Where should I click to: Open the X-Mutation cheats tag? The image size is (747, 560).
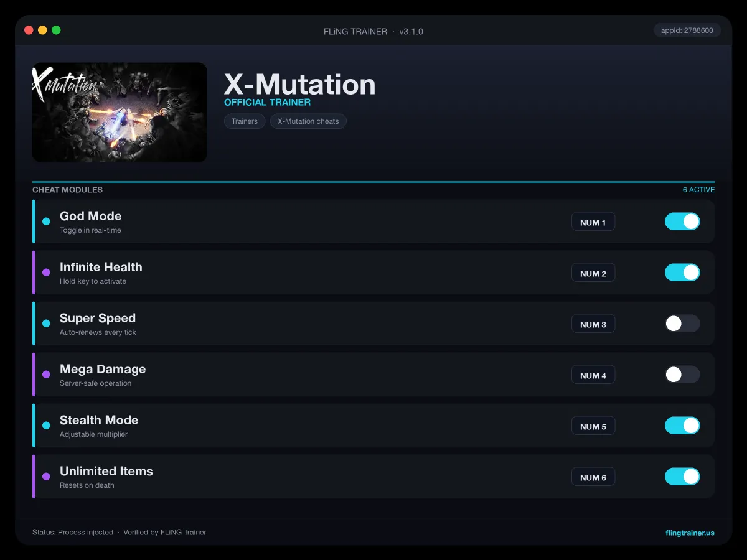pos(308,121)
